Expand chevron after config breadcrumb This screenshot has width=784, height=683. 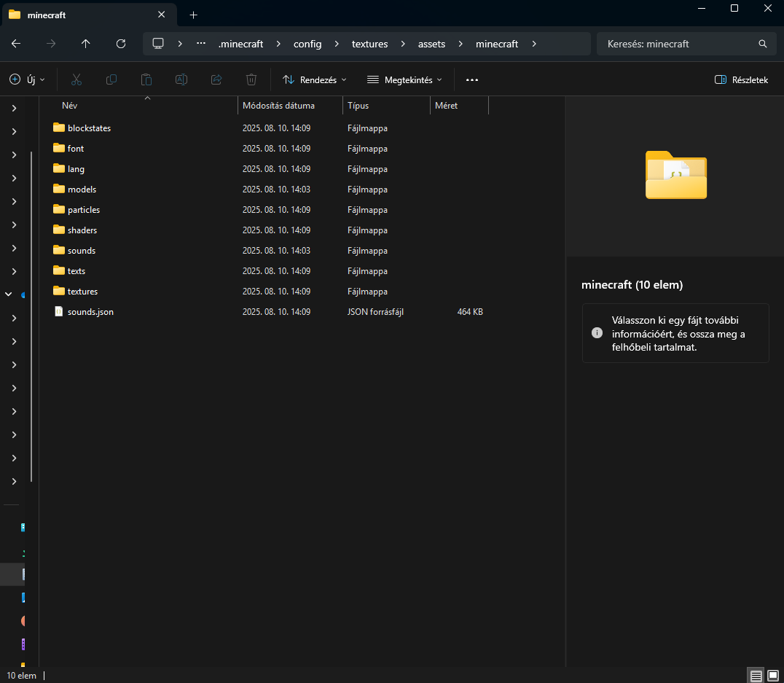pos(337,44)
